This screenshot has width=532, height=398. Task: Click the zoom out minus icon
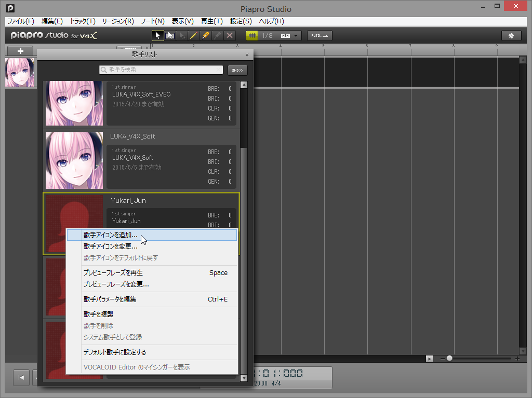click(x=443, y=359)
